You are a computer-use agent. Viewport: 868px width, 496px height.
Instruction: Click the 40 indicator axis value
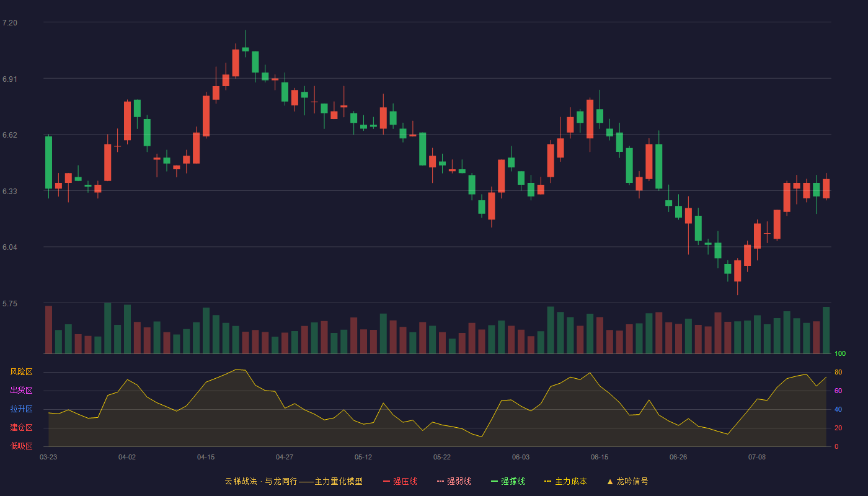tap(838, 409)
